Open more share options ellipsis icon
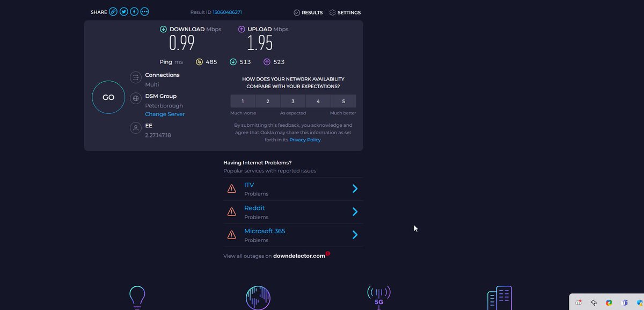644x310 pixels. 145,12
